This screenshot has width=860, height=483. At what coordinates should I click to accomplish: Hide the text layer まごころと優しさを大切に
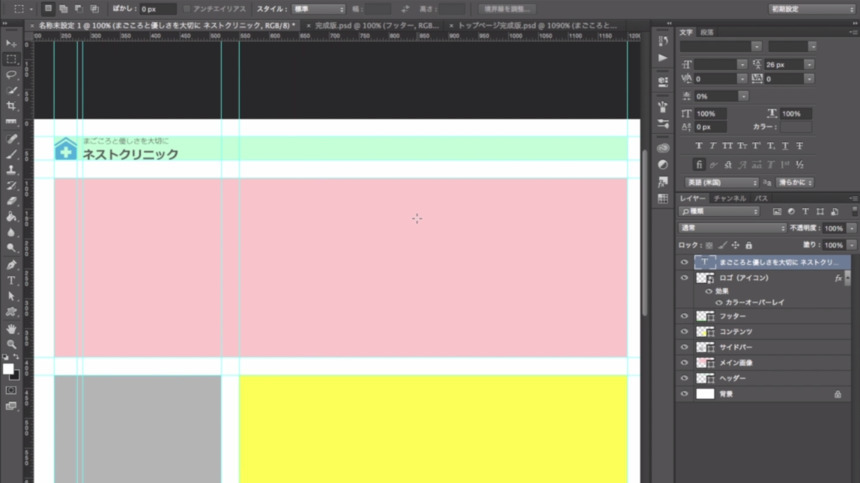(x=684, y=263)
